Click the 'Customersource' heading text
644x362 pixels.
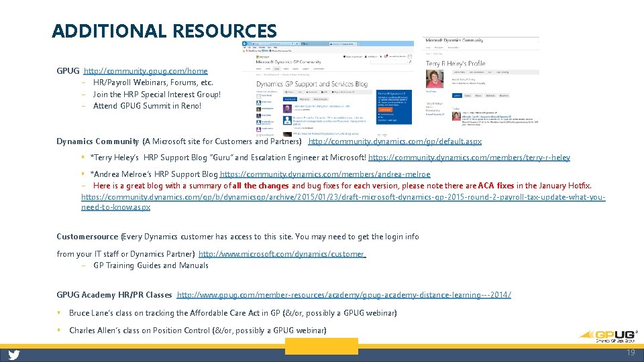[x=87, y=237]
